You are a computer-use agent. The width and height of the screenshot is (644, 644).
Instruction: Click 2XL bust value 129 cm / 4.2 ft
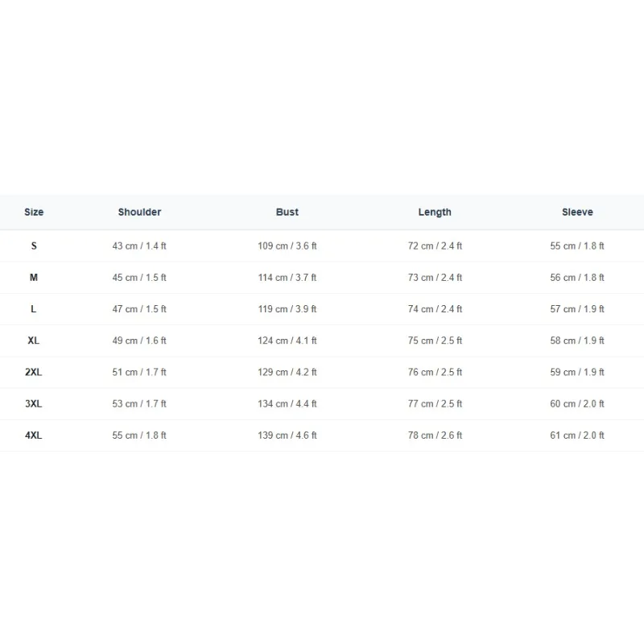coord(287,372)
